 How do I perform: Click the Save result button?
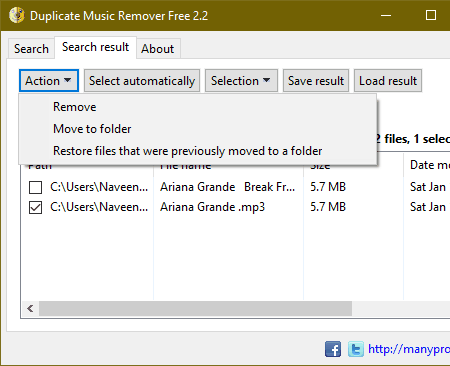pos(316,81)
